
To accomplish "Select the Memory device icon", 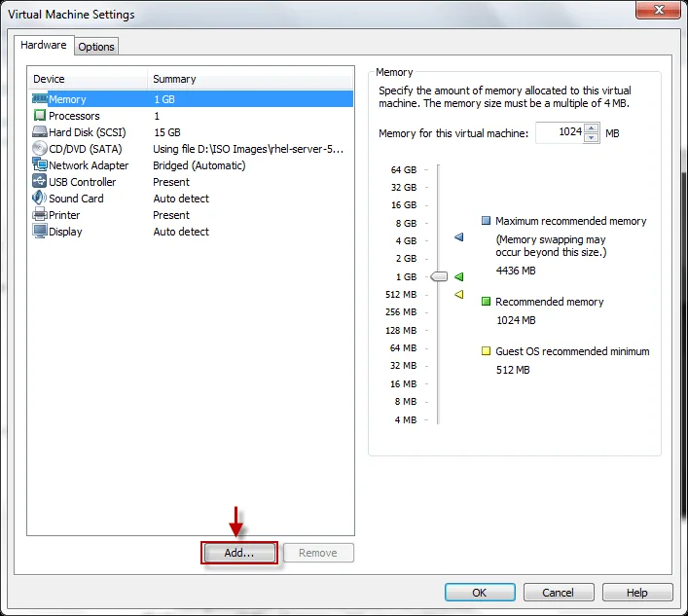I will [x=40, y=99].
